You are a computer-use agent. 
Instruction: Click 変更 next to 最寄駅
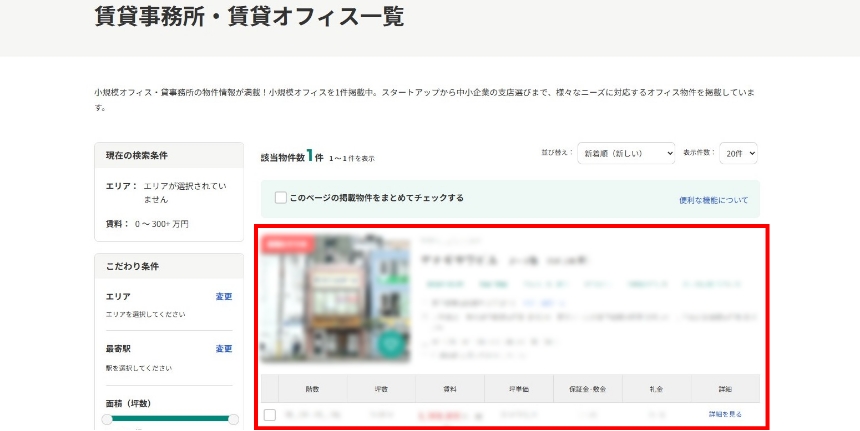click(224, 348)
